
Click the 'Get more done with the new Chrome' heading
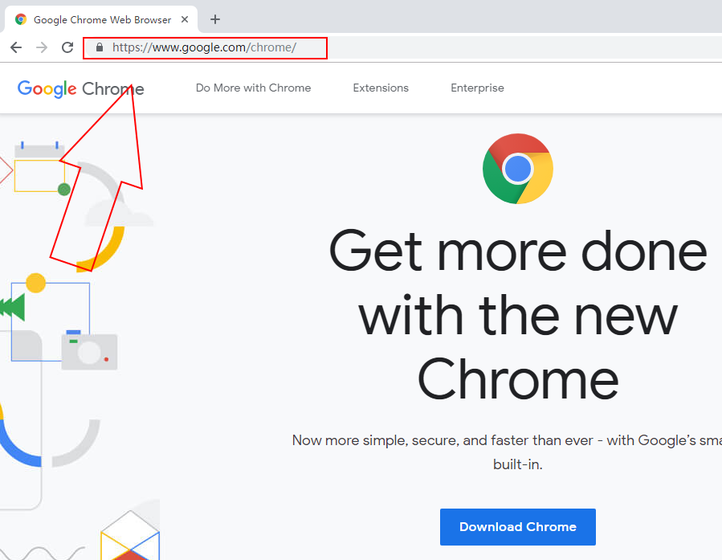point(518,315)
